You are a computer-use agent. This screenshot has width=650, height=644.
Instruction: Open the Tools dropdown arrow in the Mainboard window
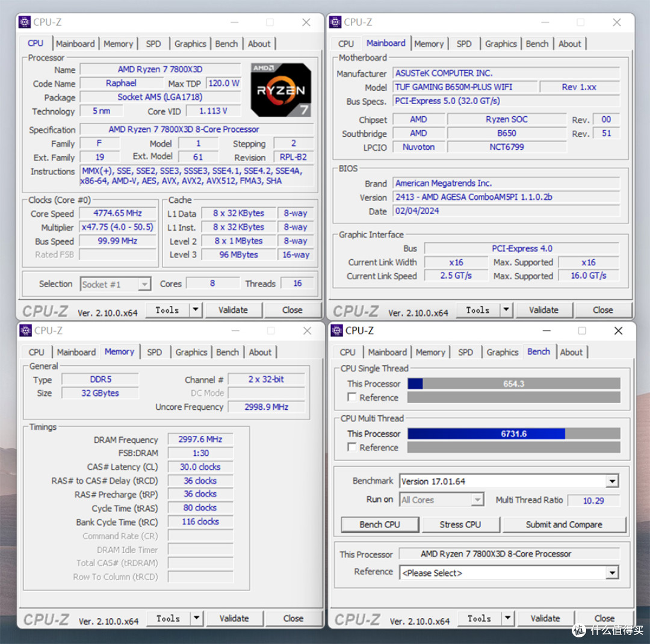(x=506, y=310)
